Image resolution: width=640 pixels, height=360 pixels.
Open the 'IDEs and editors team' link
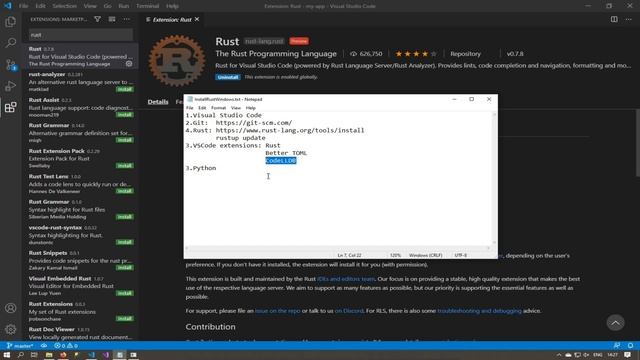(x=346, y=279)
